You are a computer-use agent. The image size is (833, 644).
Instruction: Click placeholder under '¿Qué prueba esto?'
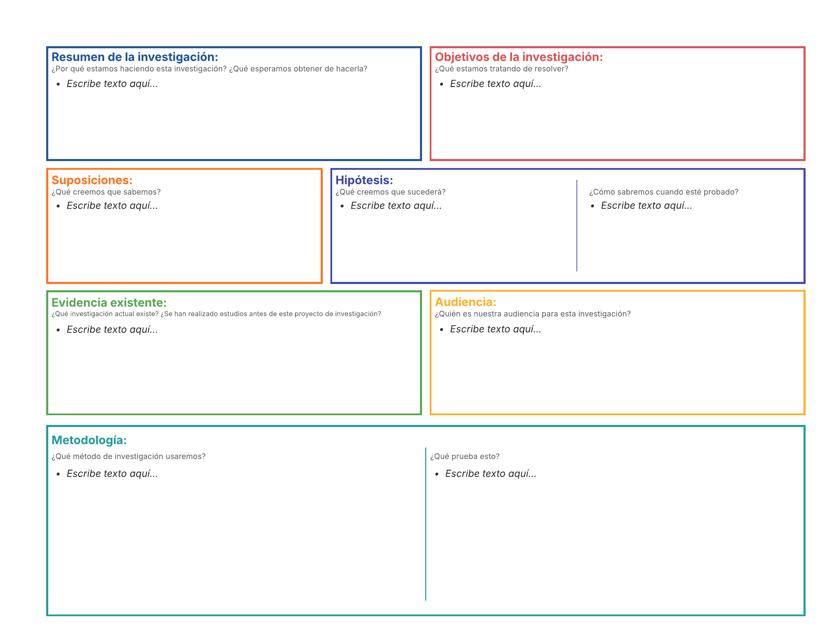click(x=490, y=474)
